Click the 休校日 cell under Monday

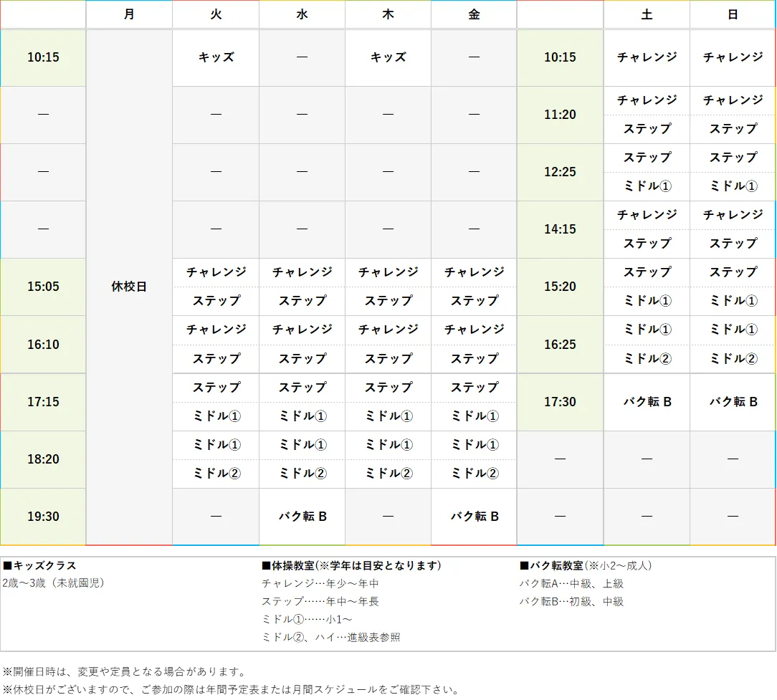point(129,287)
